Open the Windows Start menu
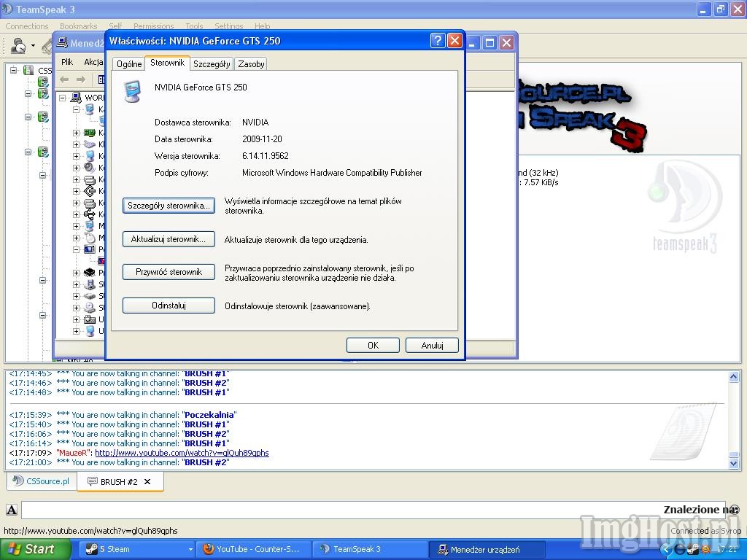This screenshot has width=747, height=560. (x=36, y=549)
